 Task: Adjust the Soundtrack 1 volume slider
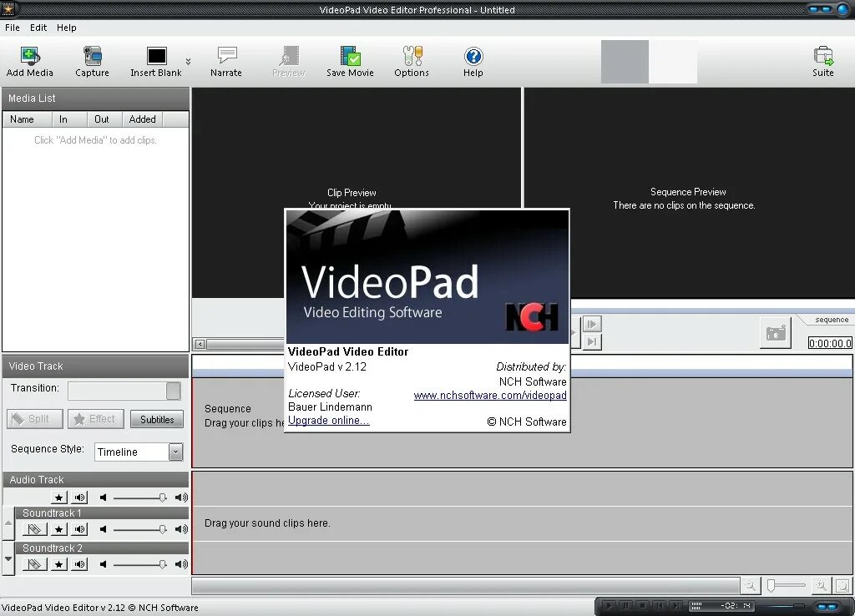pos(140,529)
